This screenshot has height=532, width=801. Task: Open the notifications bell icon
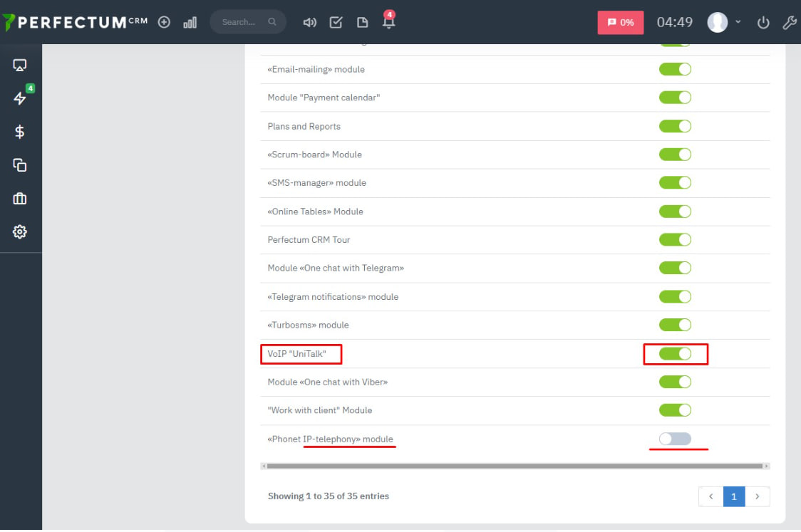388,22
